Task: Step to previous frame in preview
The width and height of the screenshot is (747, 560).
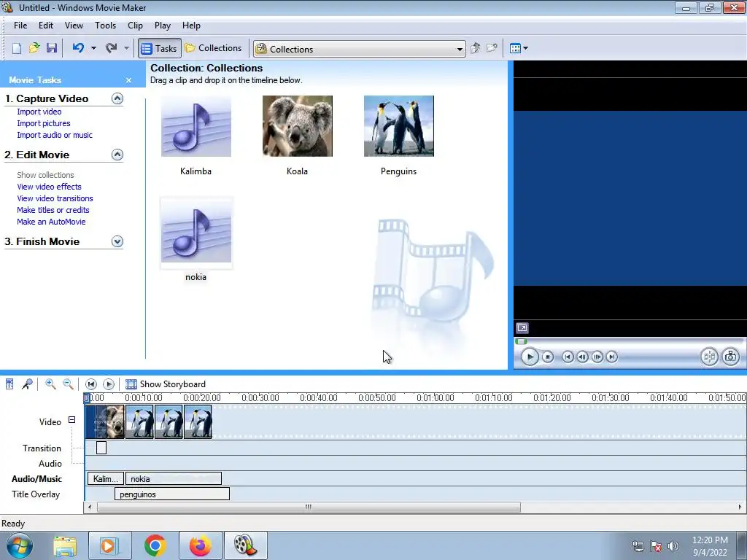Action: click(x=582, y=357)
